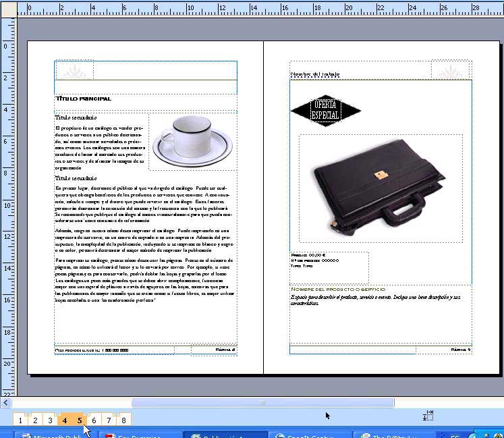504x438 pixels.
Task: Click the horizontal ruler at mark 10
Action: coord(191,7)
